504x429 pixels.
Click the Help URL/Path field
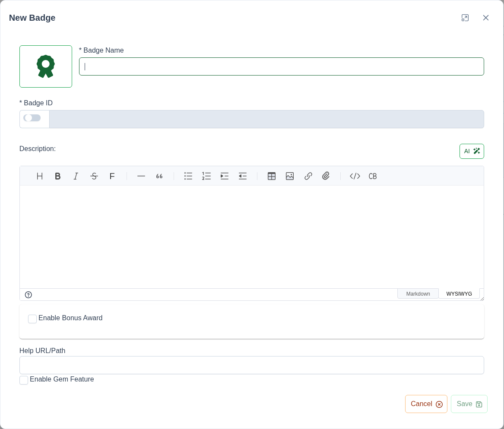pyautogui.click(x=252, y=365)
